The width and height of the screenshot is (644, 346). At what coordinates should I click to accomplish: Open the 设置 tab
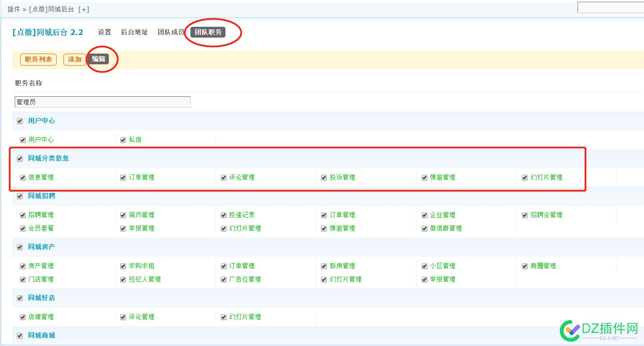coord(105,32)
